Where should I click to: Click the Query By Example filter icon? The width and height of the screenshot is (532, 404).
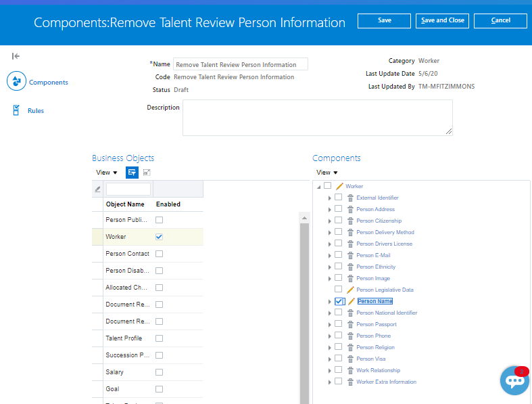click(132, 173)
